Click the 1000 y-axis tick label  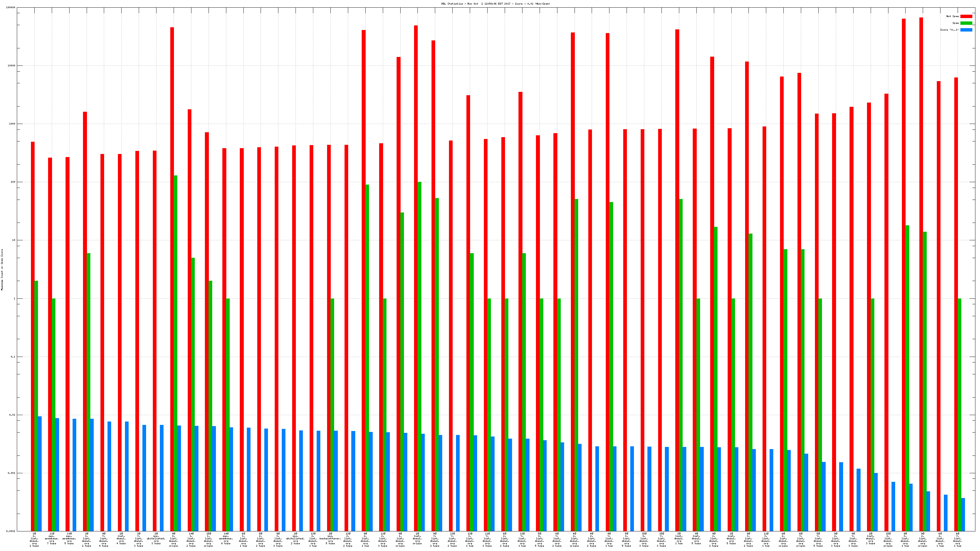pyautogui.click(x=13, y=124)
